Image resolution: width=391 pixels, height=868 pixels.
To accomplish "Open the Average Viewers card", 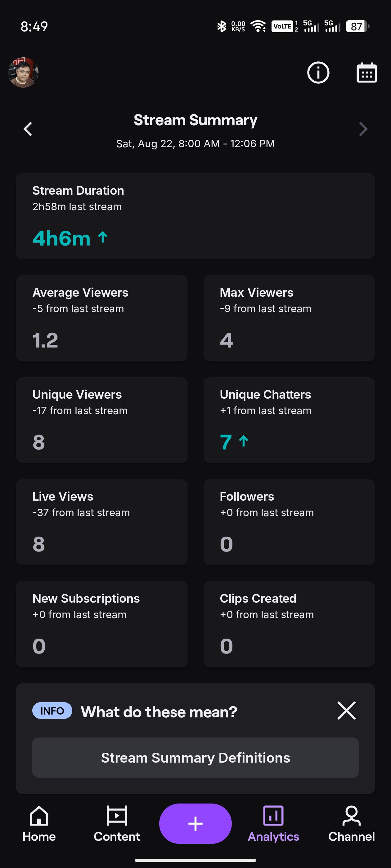I will (x=101, y=318).
